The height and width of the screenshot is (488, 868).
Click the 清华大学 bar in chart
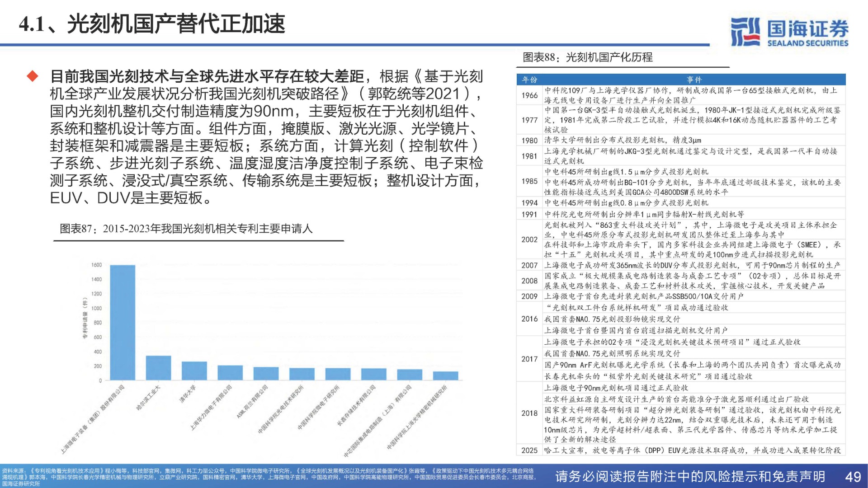tap(194, 370)
